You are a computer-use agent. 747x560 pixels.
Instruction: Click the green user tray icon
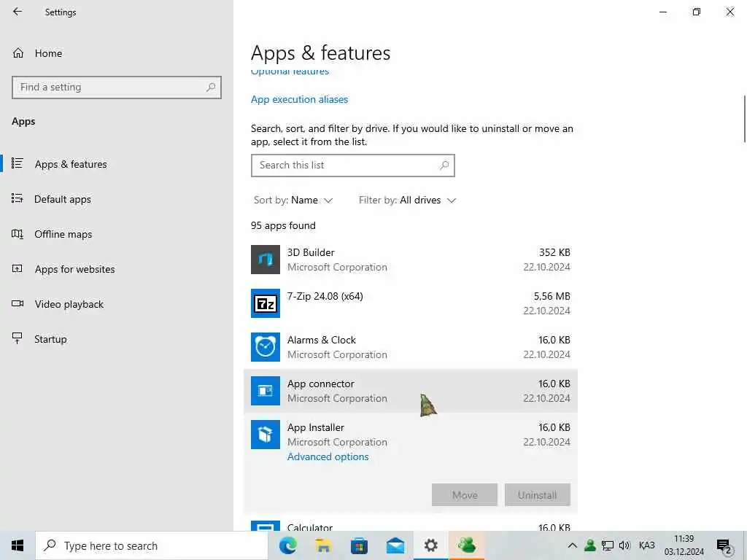(589, 545)
